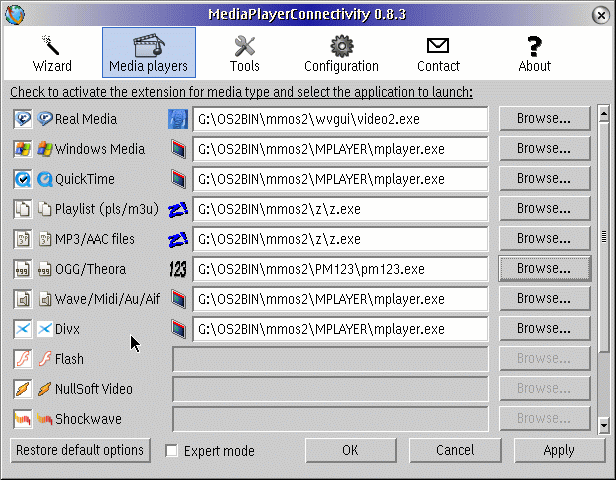
Task: Toggle the Windows Media checkbox
Action: click(23, 149)
